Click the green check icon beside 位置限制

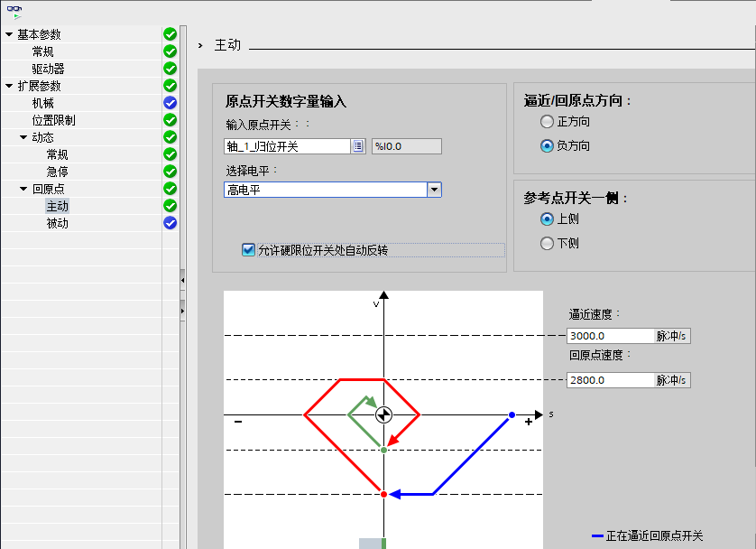click(x=170, y=120)
